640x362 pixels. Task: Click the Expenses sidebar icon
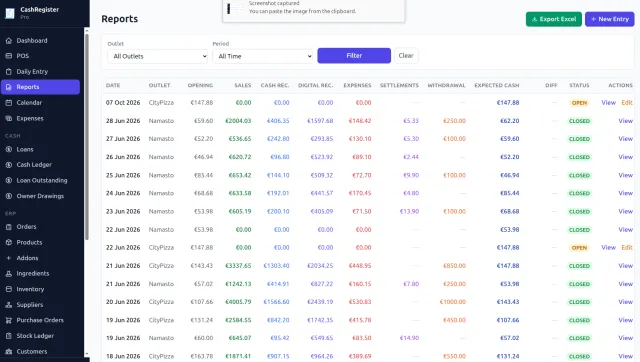9,118
